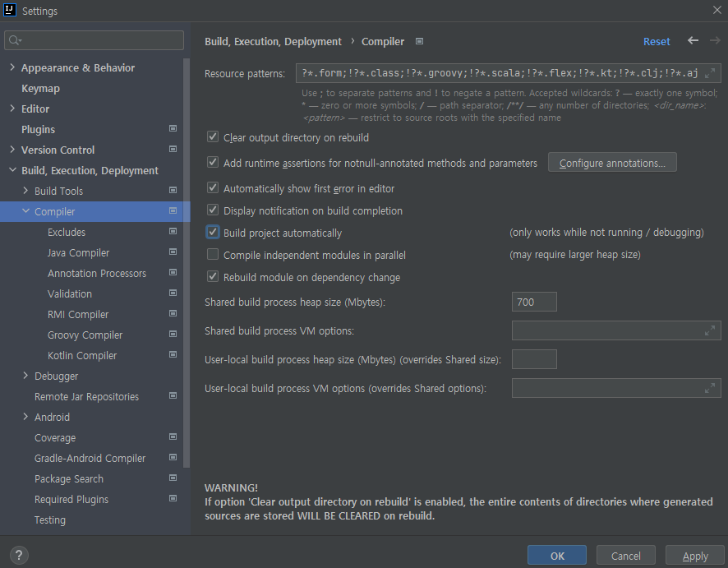
Task: Collapse the Build, Execution, Deployment section
Action: 11,170
